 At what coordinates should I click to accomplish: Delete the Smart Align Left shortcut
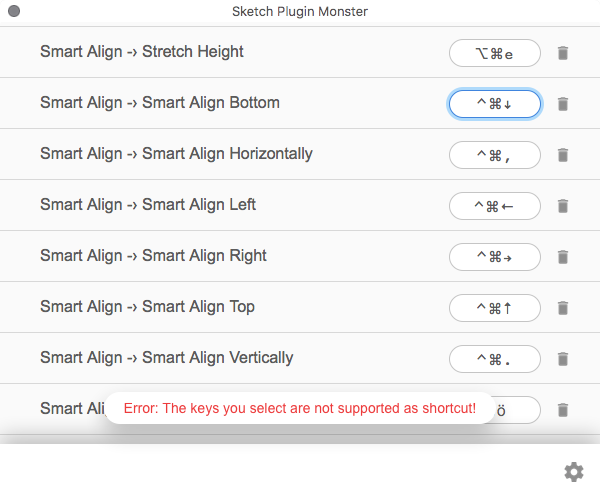pos(563,206)
